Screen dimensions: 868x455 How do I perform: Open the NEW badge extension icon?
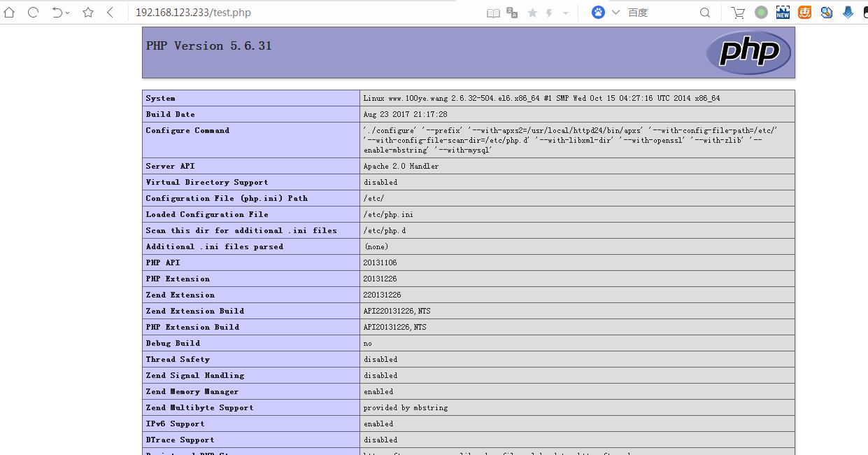click(x=783, y=13)
